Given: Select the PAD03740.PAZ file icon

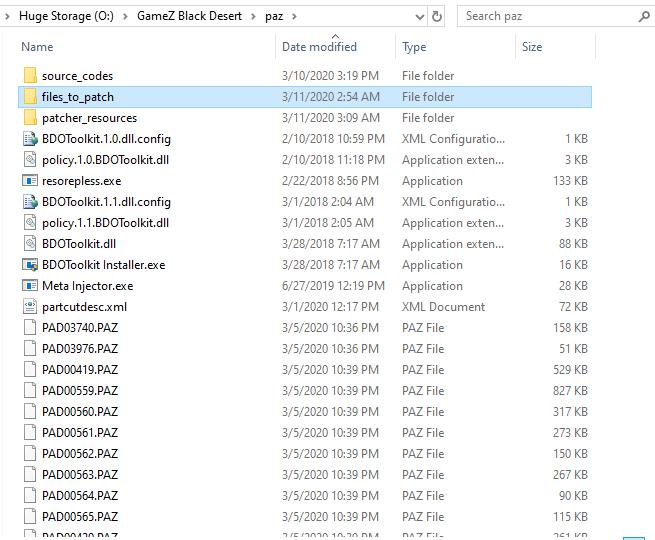Looking at the screenshot, I should [30, 328].
